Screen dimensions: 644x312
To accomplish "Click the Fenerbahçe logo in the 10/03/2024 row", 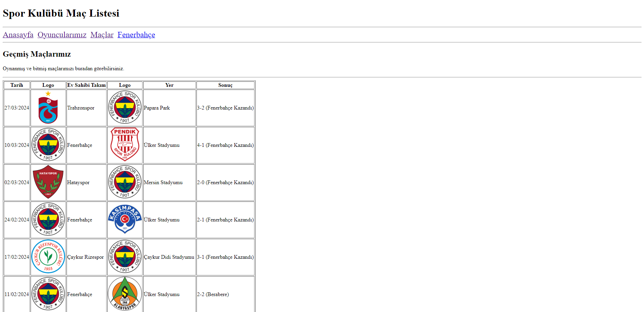I will coord(48,145).
